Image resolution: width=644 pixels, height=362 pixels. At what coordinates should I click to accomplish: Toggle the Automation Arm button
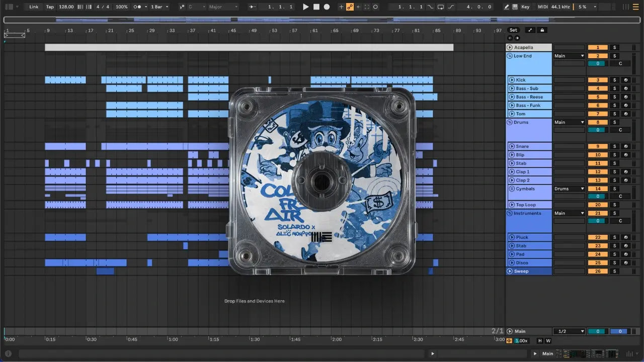pyautogui.click(x=350, y=7)
